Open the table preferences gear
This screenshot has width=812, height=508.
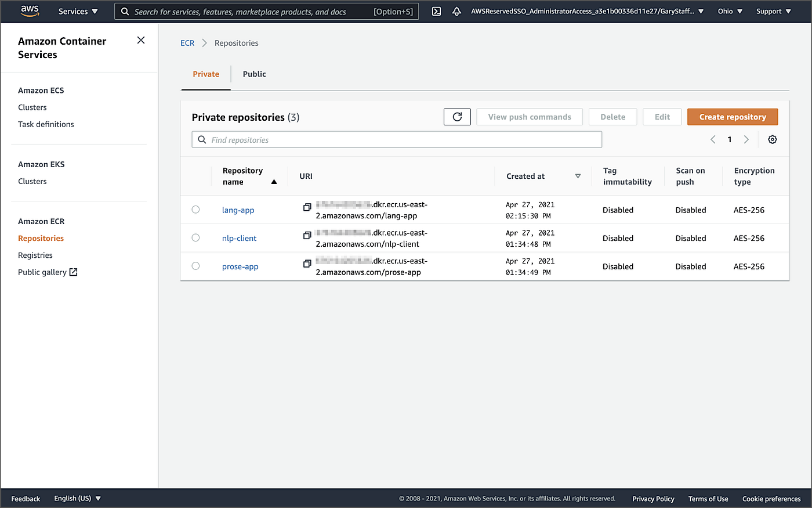point(772,139)
